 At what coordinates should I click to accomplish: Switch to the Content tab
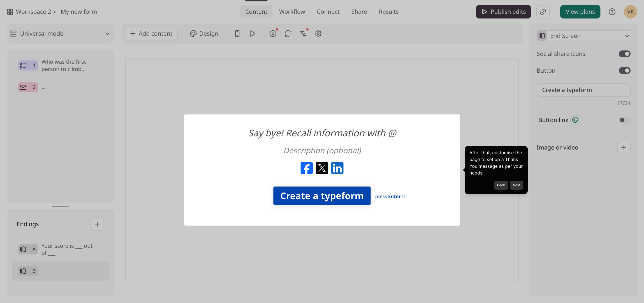point(256,12)
